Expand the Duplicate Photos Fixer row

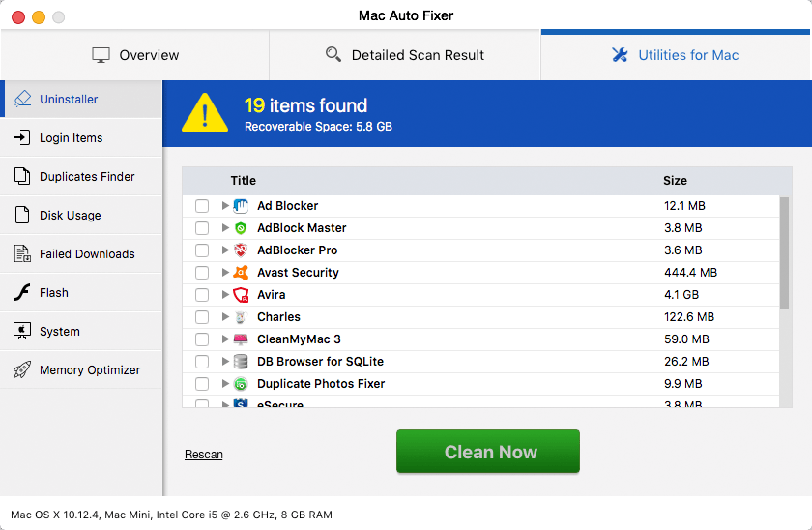tap(225, 383)
